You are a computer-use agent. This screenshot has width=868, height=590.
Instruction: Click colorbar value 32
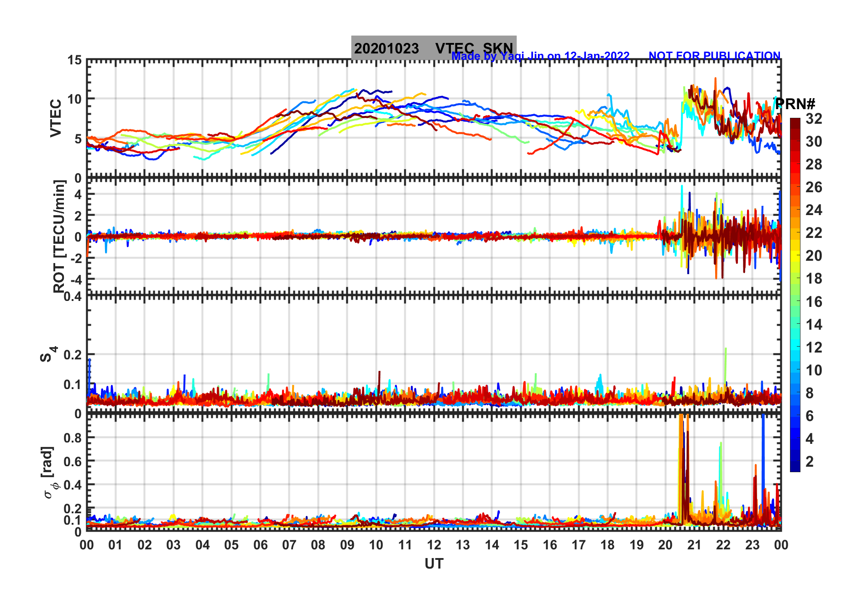[814, 119]
